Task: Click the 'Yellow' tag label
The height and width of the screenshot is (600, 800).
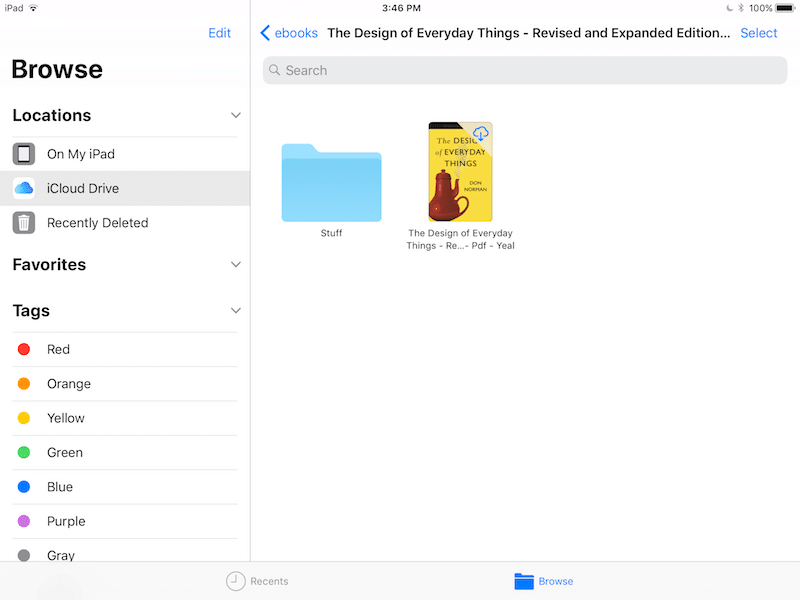Action: point(66,418)
